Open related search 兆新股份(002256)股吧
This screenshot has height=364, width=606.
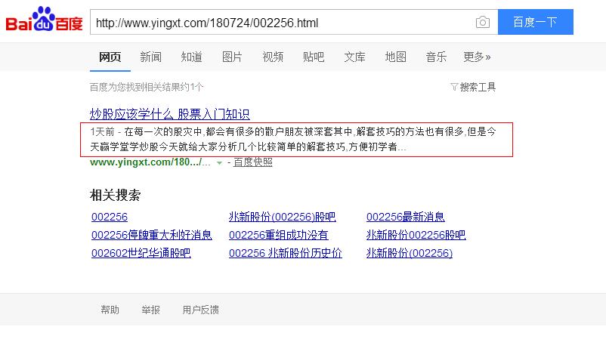pyautogui.click(x=282, y=217)
